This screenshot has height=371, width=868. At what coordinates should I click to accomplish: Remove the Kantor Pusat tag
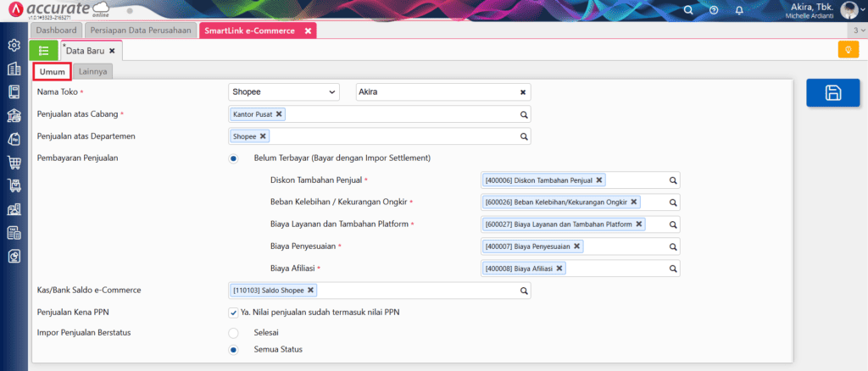pyautogui.click(x=279, y=114)
